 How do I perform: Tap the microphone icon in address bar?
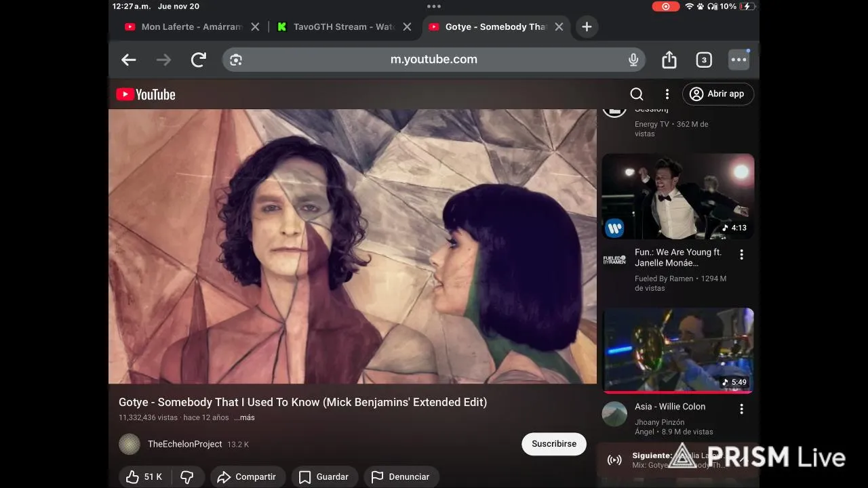(633, 60)
